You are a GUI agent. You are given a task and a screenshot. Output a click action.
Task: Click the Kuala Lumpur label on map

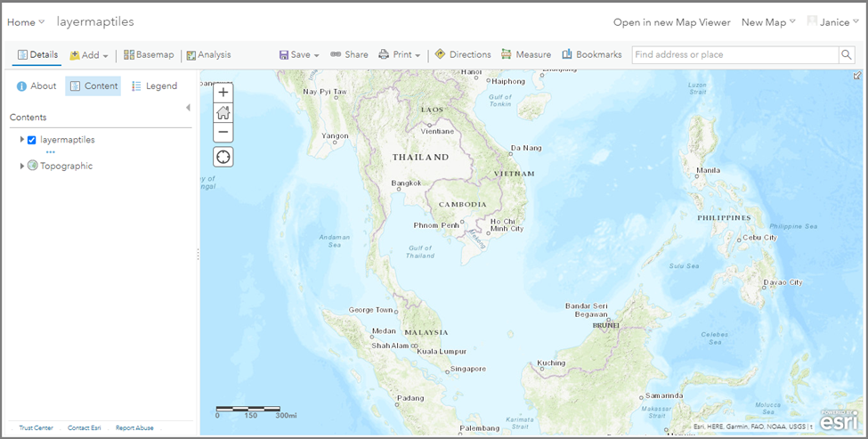coord(442,351)
